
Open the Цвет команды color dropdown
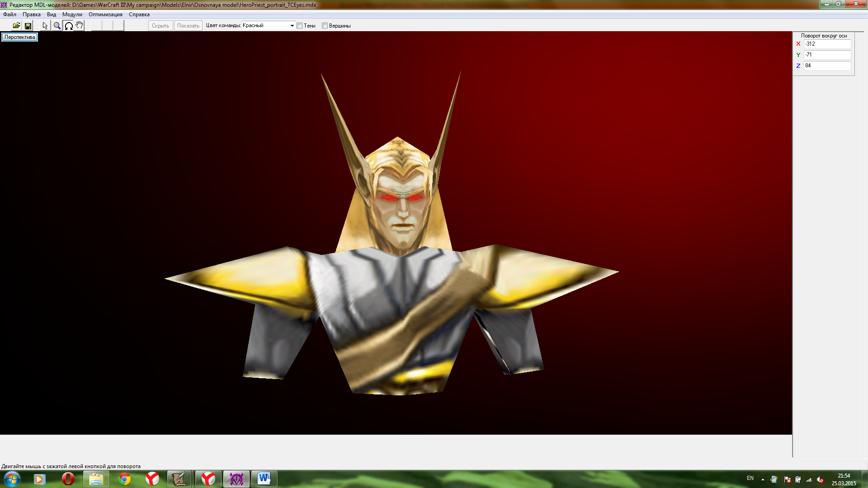tap(292, 26)
